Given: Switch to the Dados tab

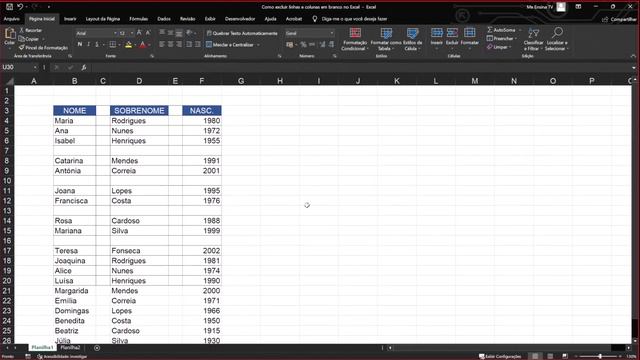Looking at the screenshot, I should coord(164,19).
